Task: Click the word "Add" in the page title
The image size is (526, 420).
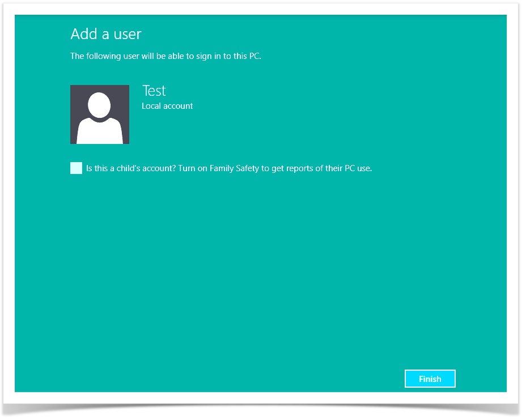Action: pyautogui.click(x=82, y=34)
